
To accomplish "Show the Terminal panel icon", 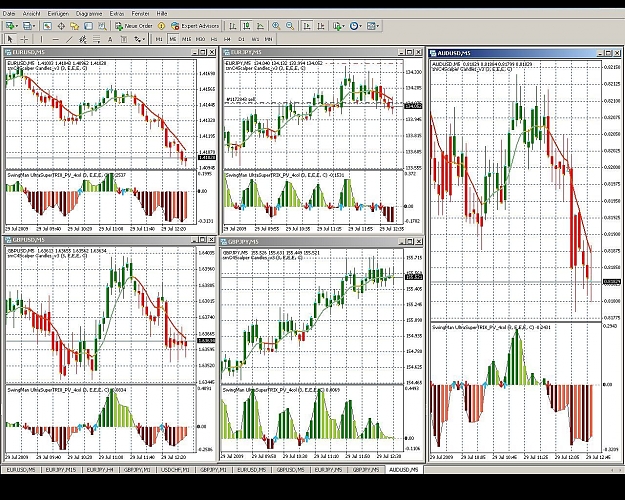I will pos(88,26).
